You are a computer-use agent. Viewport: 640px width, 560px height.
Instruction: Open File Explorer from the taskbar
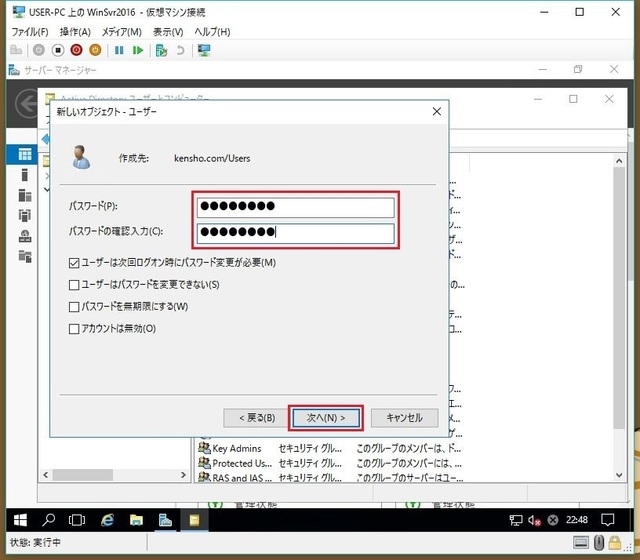coord(136,520)
